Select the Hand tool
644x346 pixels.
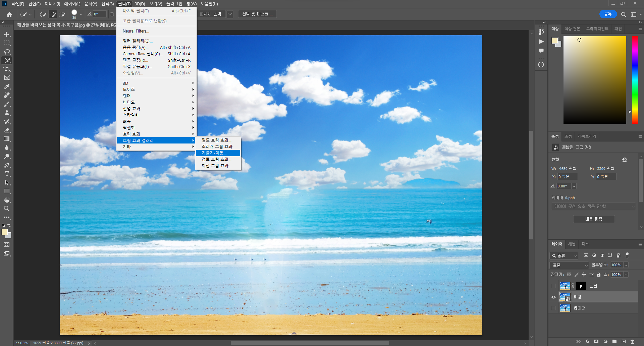coord(7,200)
